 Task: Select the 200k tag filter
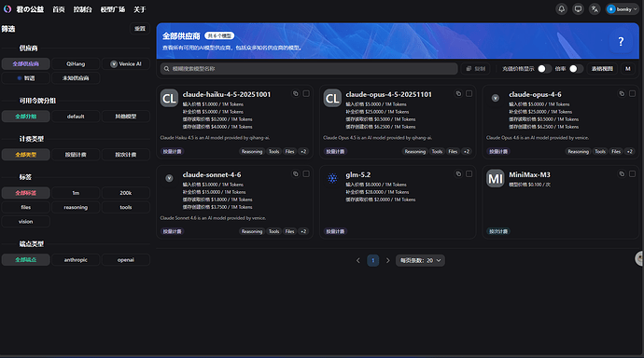126,193
